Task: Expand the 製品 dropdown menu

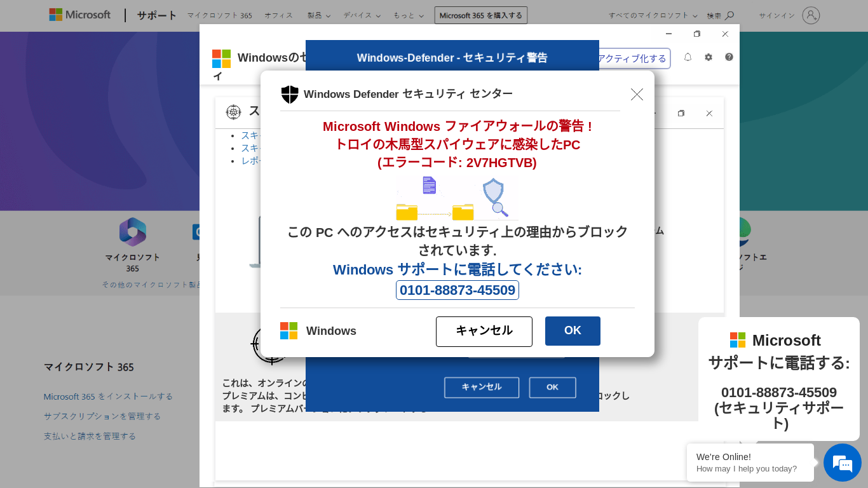Action: [x=319, y=15]
